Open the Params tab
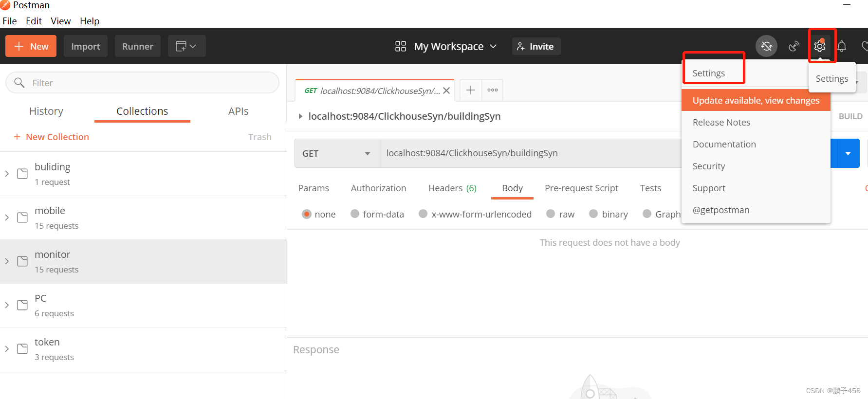 (x=314, y=188)
